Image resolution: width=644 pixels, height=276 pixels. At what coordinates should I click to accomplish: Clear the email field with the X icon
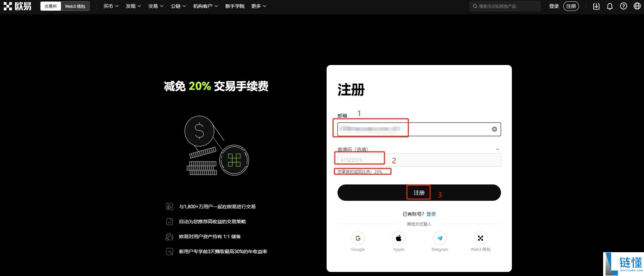click(x=494, y=129)
